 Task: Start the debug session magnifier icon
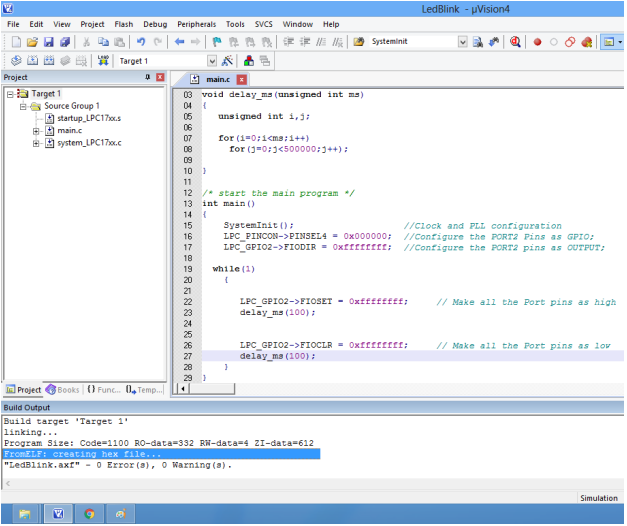515,42
